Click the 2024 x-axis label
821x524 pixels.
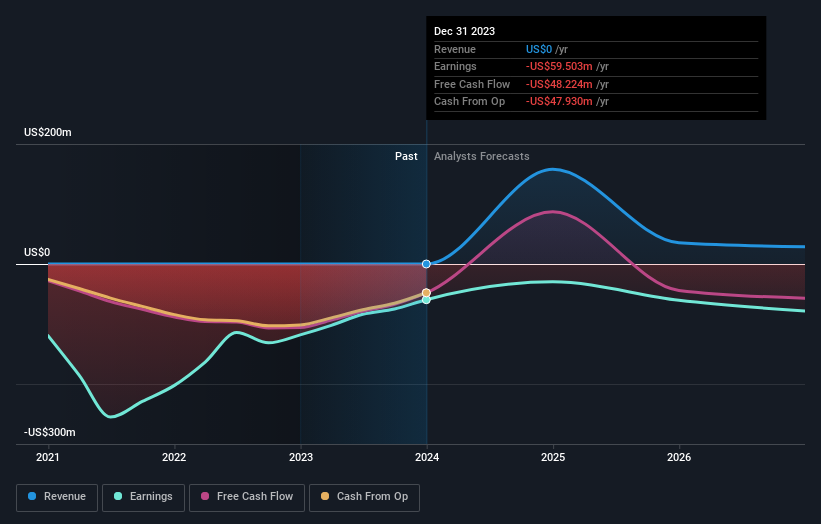tap(427, 457)
